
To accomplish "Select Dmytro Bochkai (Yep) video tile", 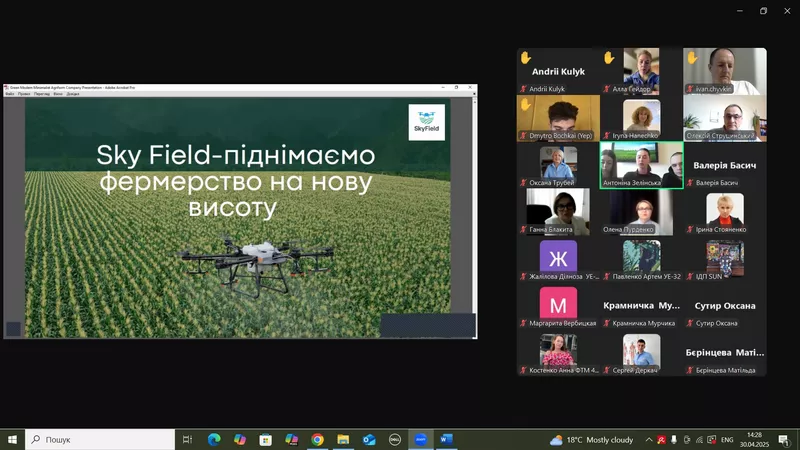I will 558,118.
